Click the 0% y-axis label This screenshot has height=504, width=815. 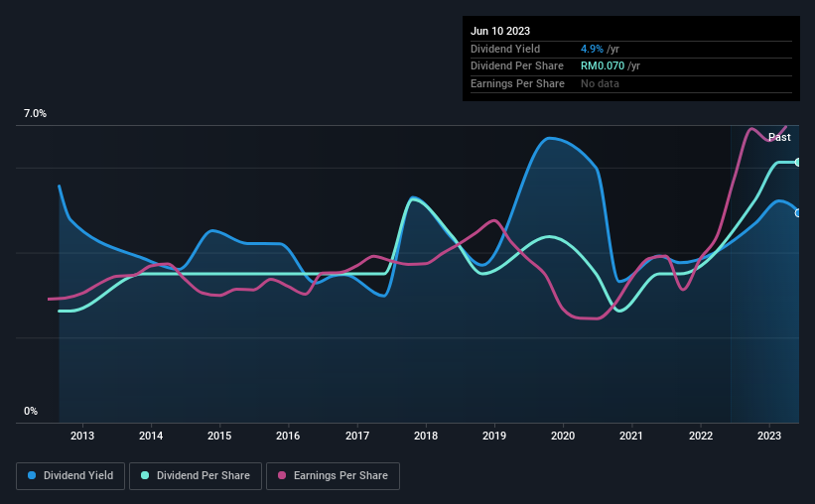tap(31, 411)
